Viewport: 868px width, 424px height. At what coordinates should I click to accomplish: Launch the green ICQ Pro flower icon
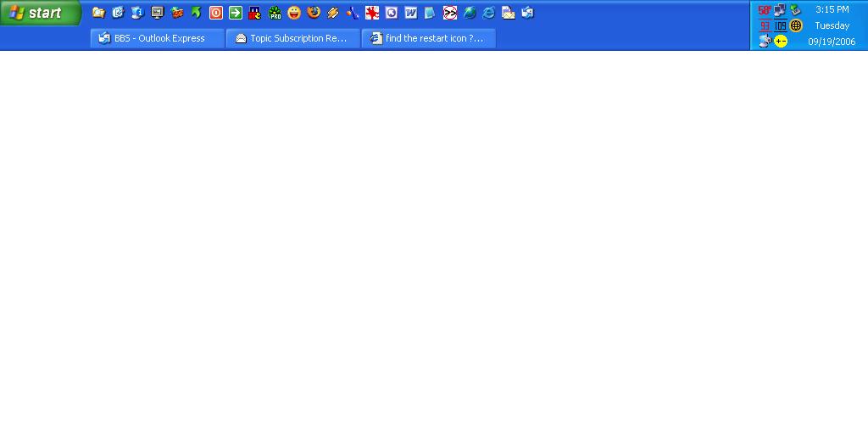tap(275, 13)
